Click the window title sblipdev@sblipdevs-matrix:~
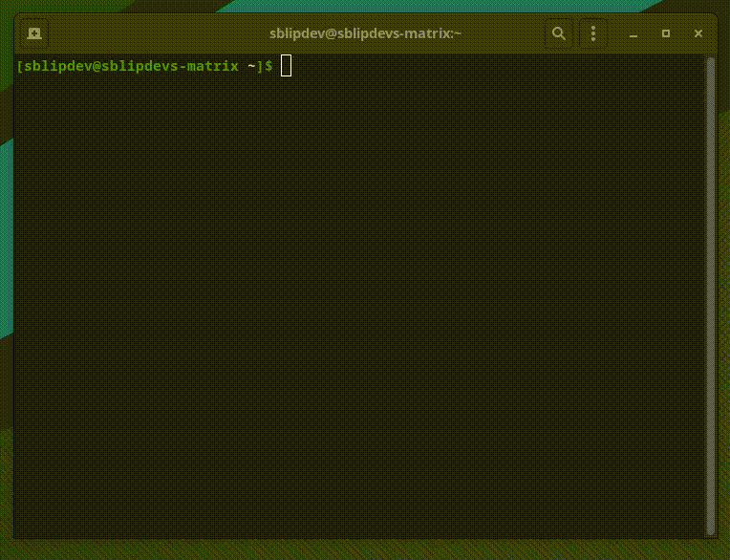This screenshot has width=730, height=560. tap(365, 33)
